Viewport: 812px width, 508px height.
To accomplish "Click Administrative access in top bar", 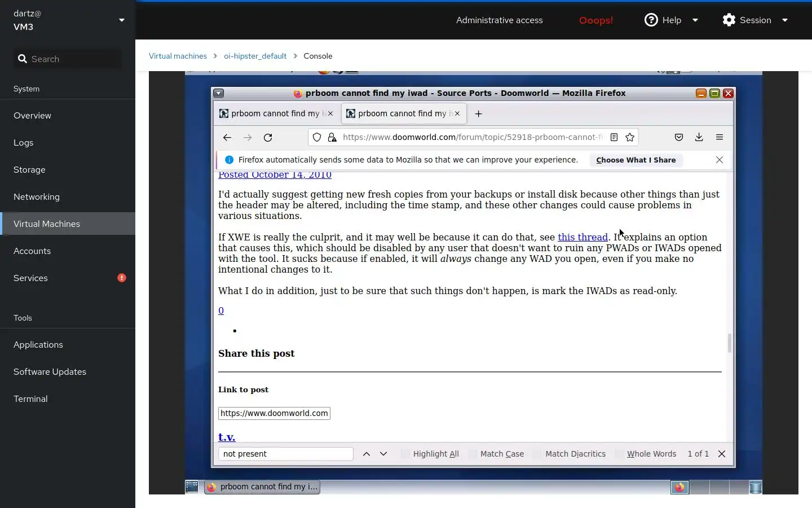I will point(500,20).
